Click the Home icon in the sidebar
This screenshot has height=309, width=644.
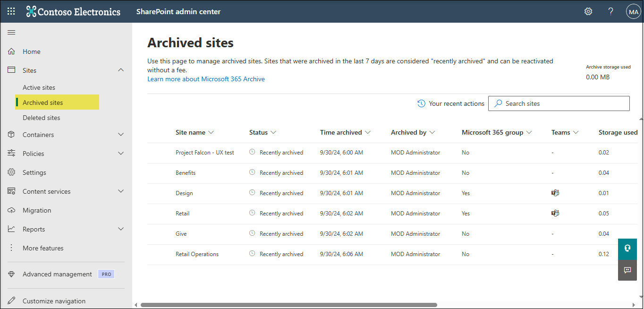[11, 51]
